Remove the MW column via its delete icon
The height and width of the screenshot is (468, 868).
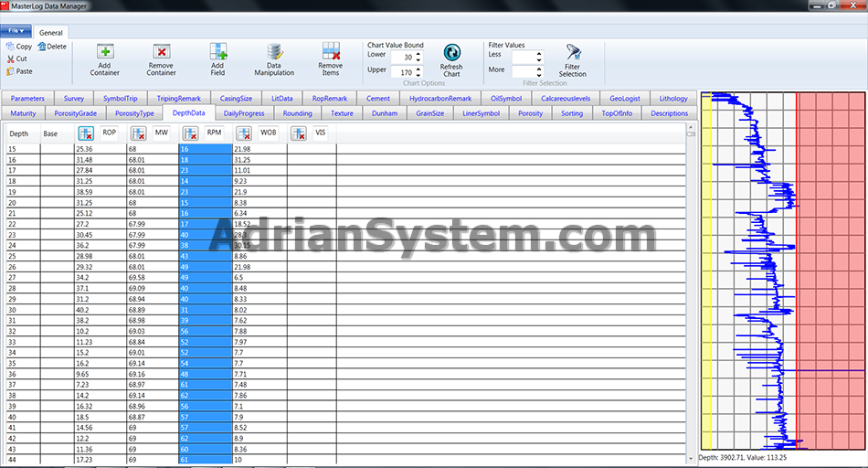[138, 133]
